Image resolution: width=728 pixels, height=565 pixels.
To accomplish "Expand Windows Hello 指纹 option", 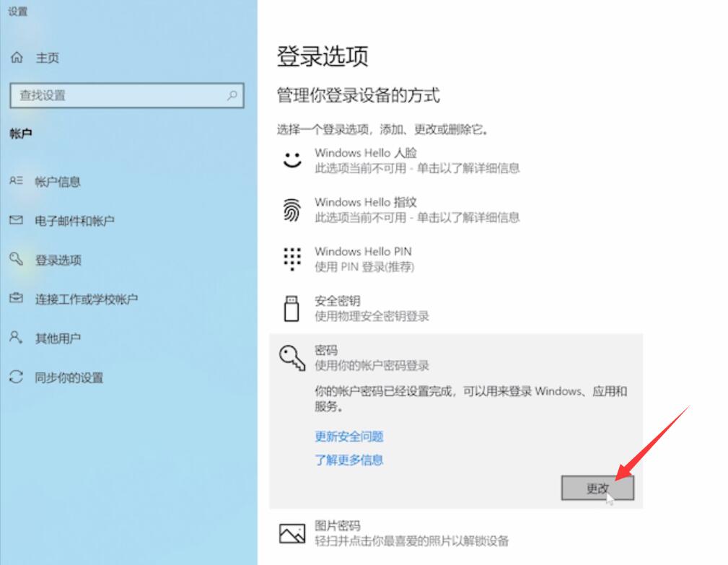I will pos(456,210).
